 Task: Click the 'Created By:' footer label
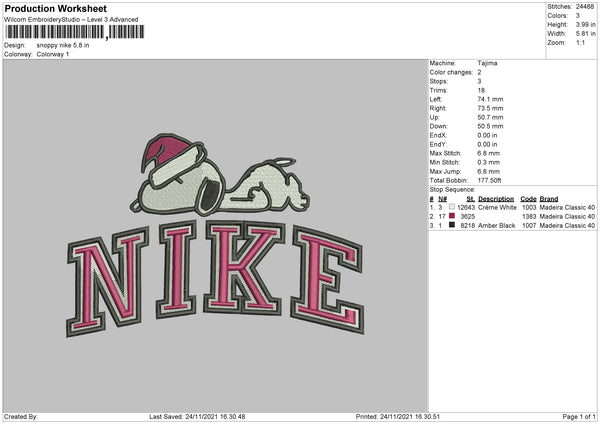click(21, 416)
